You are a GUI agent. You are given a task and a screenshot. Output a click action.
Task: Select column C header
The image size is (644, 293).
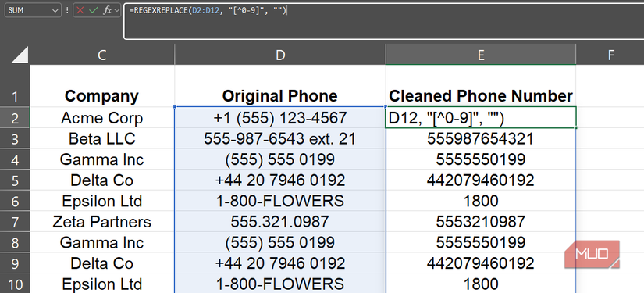tap(102, 54)
